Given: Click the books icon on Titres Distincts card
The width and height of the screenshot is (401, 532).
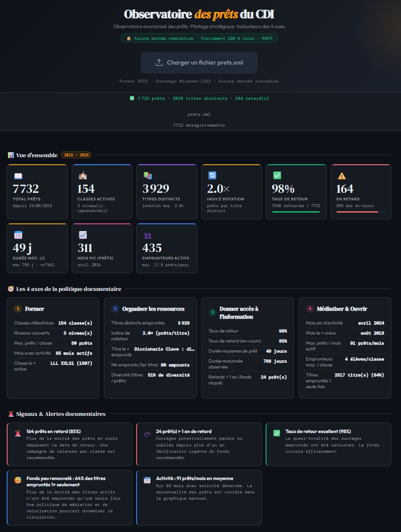Looking at the screenshot, I should (147, 176).
